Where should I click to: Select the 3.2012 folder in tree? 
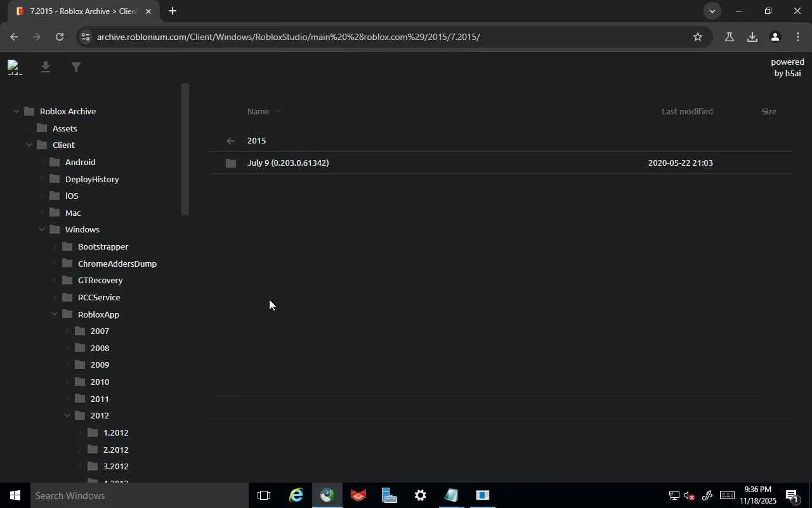[115, 467]
